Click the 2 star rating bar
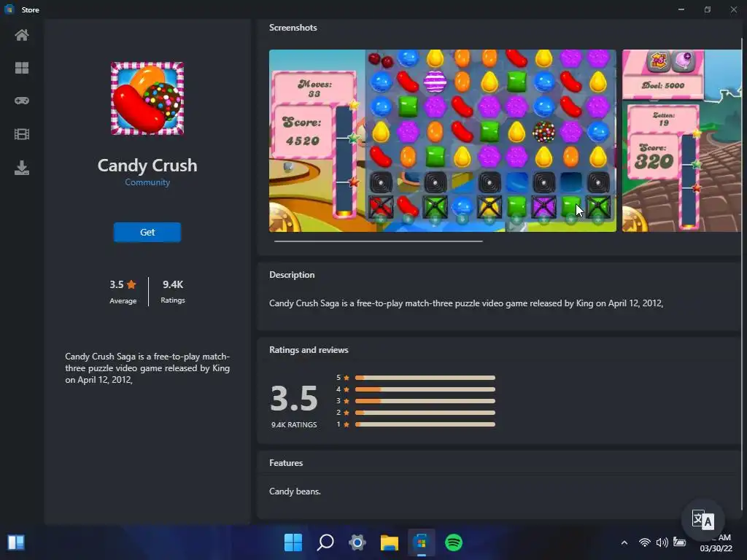This screenshot has width=747, height=560. tap(425, 413)
